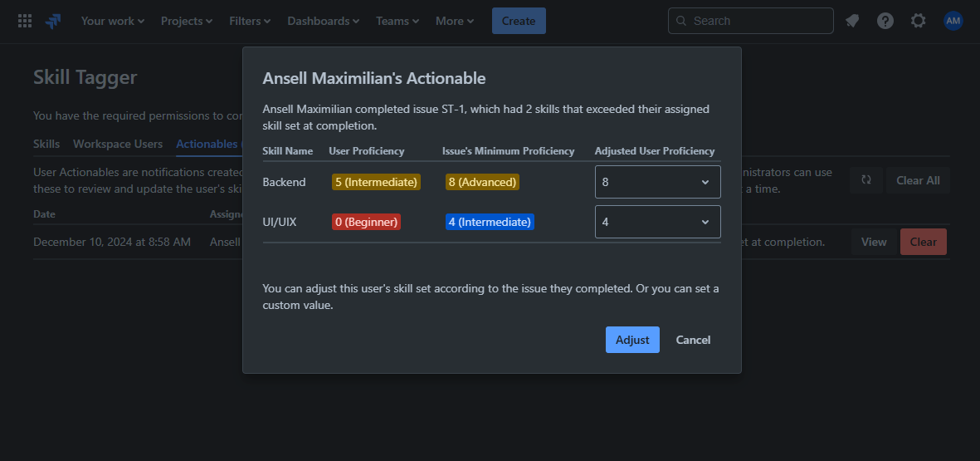Click the Skill Tagger page heading

(85, 77)
